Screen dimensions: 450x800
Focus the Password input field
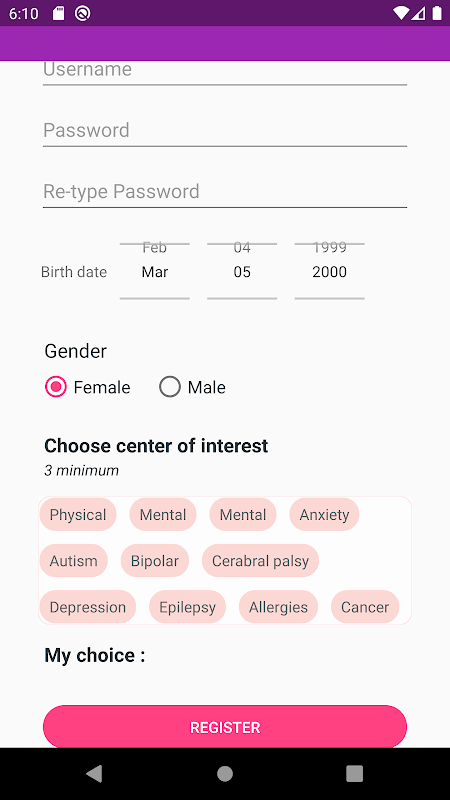pyautogui.click(x=225, y=131)
